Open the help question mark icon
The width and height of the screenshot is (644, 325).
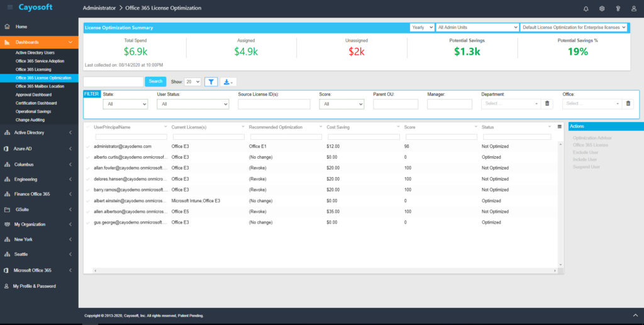(618, 8)
